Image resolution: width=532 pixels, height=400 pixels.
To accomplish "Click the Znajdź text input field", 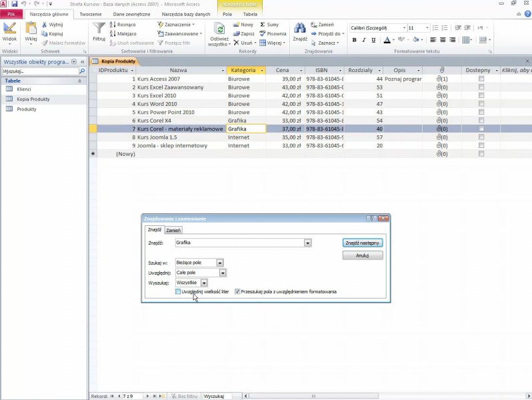I will pos(239,243).
